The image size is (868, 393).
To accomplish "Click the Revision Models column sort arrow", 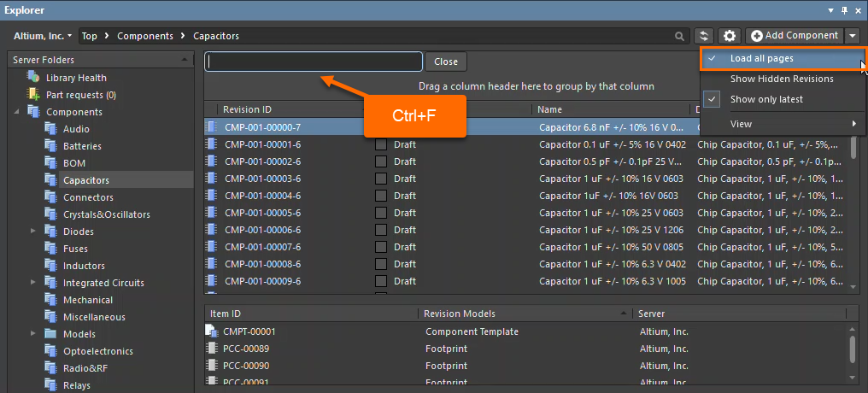I will (x=622, y=314).
